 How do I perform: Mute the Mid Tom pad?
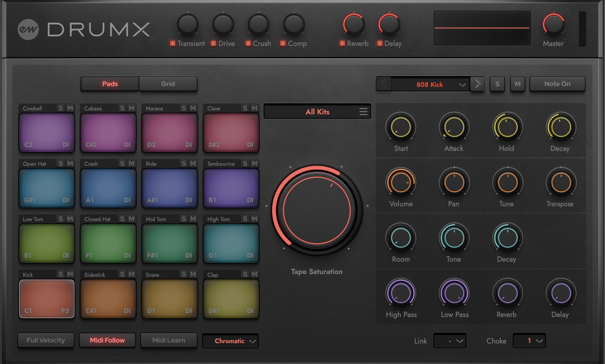tap(193, 219)
